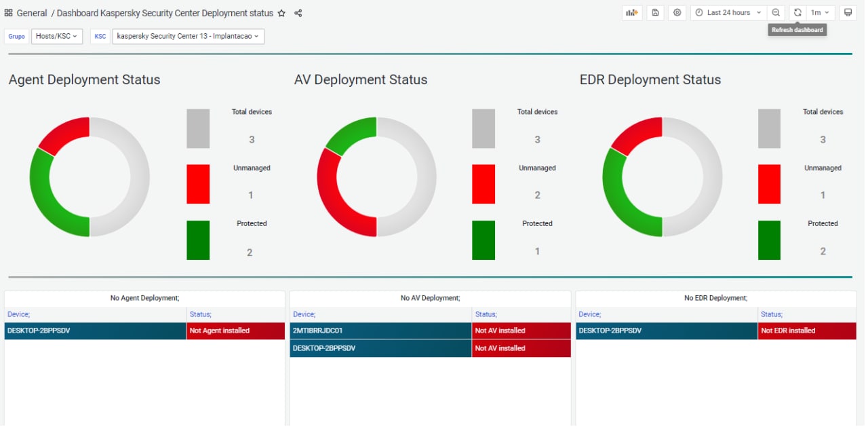The width and height of the screenshot is (868, 431).
Task: Expand the Hosts/KSC group dropdown
Action: tap(57, 36)
